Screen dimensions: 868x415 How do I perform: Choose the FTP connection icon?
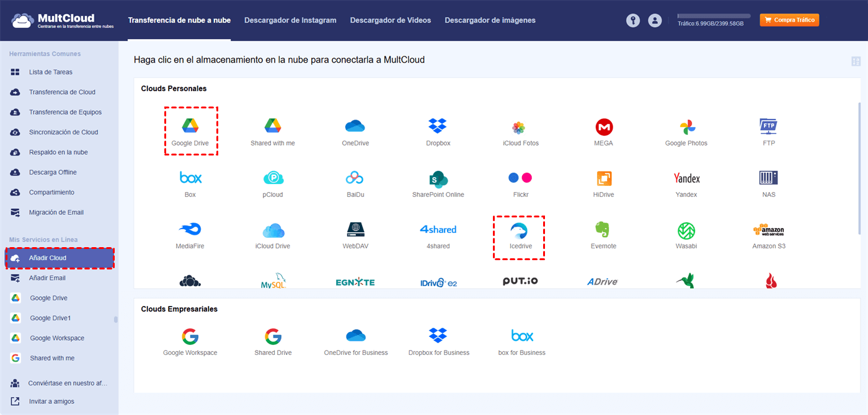pos(769,126)
